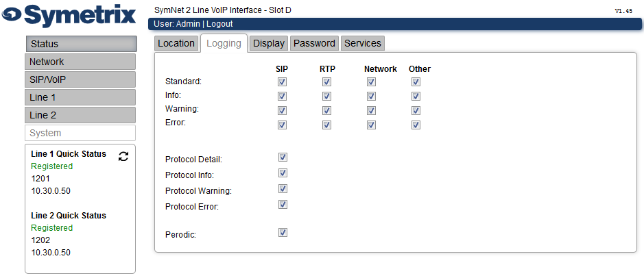The image size is (644, 278).
Task: Click the RTP column header
Action: [327, 69]
